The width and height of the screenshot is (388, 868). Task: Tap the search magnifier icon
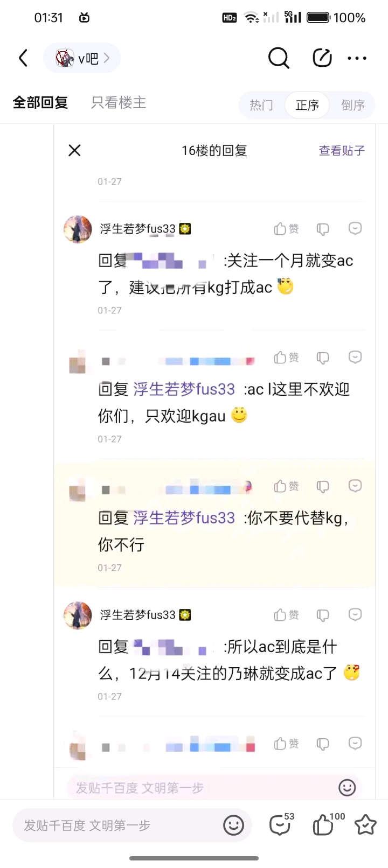[279, 58]
